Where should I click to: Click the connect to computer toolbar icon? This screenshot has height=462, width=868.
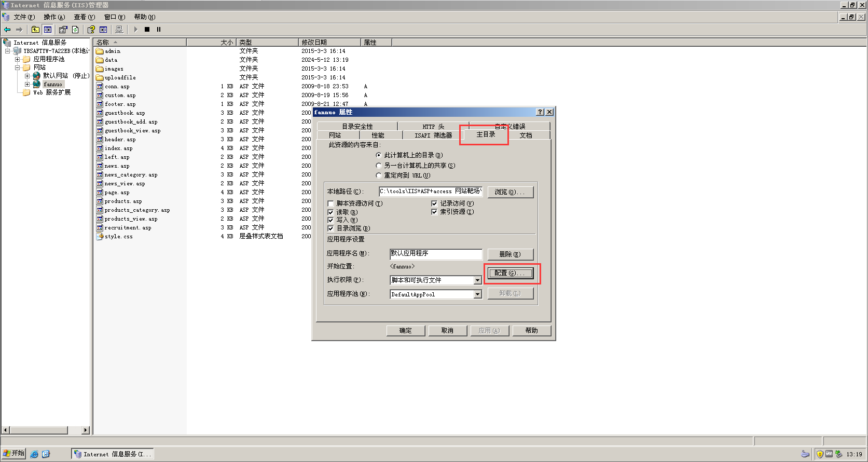click(x=119, y=30)
